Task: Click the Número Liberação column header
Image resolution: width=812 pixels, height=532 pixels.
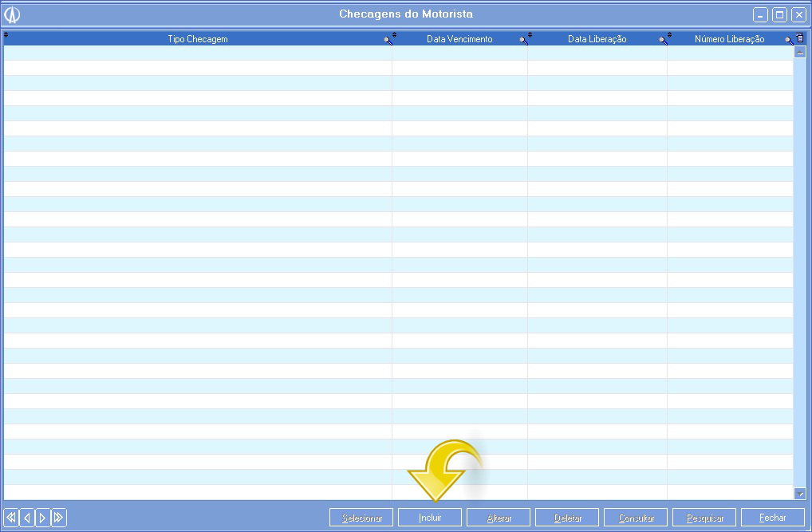Action: [x=729, y=39]
